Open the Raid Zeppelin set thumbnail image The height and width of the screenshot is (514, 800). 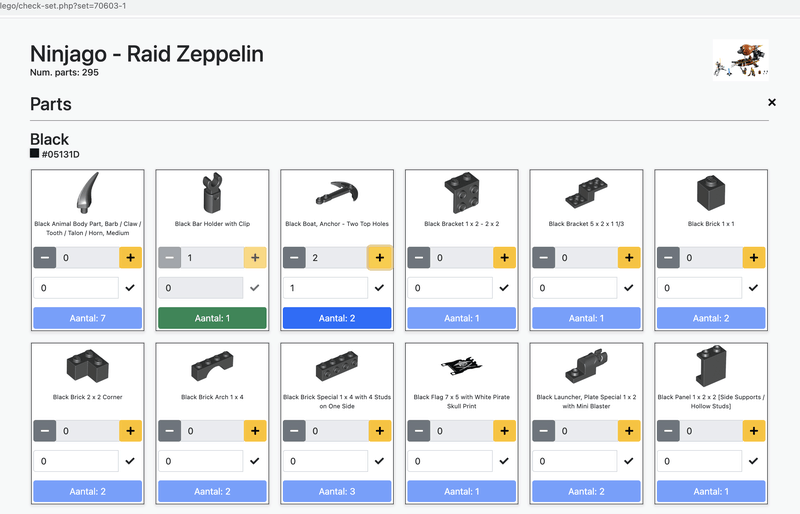coord(741,58)
